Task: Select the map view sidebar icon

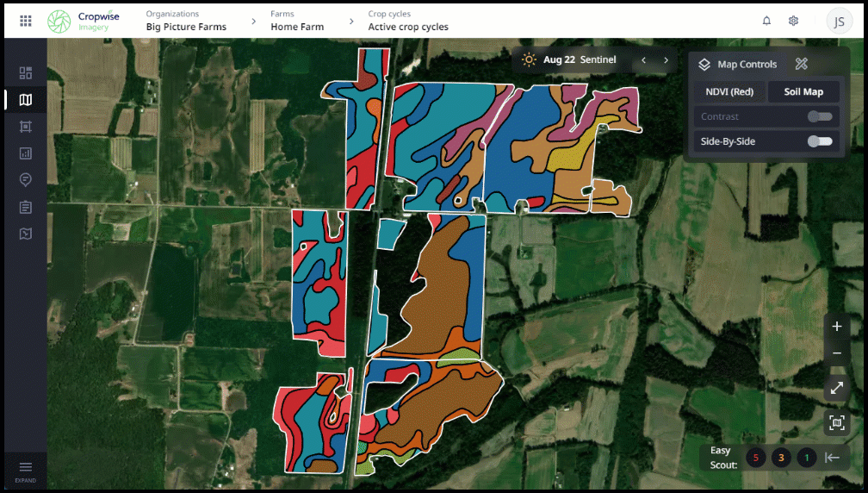Action: click(x=26, y=100)
